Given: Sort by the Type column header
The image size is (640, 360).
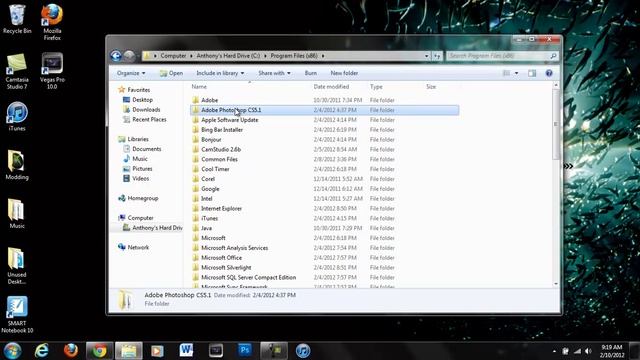Looking at the screenshot, I should pyautogui.click(x=376, y=87).
